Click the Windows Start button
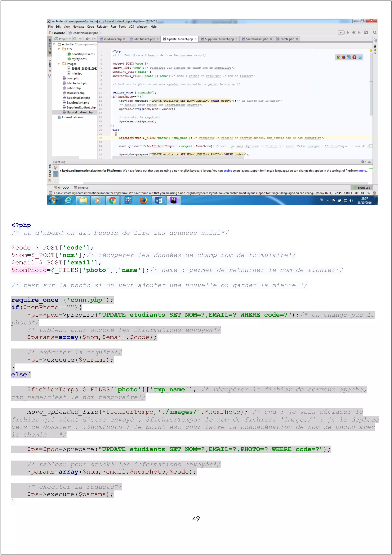Screen dimensions: 392x555 (x=53, y=200)
